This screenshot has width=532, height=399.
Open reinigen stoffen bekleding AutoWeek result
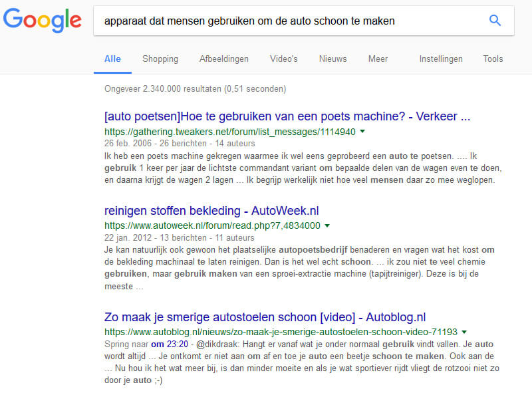211,211
